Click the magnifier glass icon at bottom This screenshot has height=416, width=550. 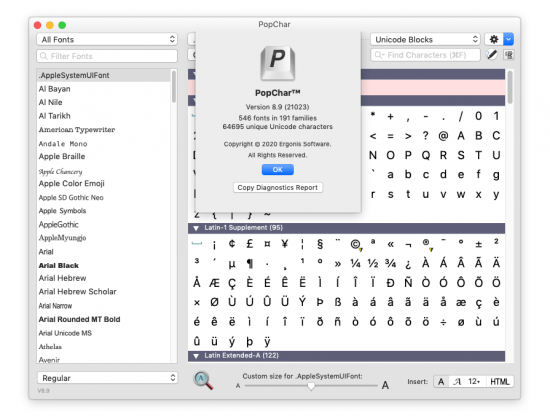coord(203,381)
